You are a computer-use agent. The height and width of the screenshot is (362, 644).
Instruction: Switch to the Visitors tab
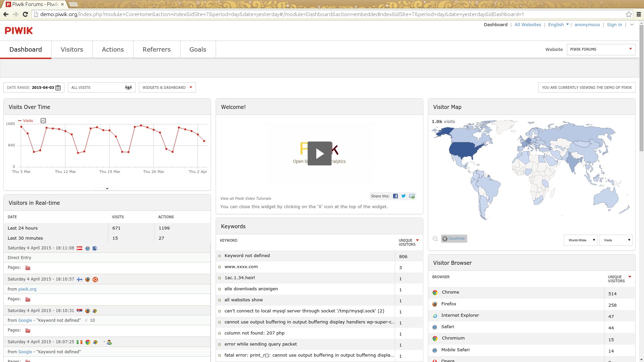click(x=72, y=50)
